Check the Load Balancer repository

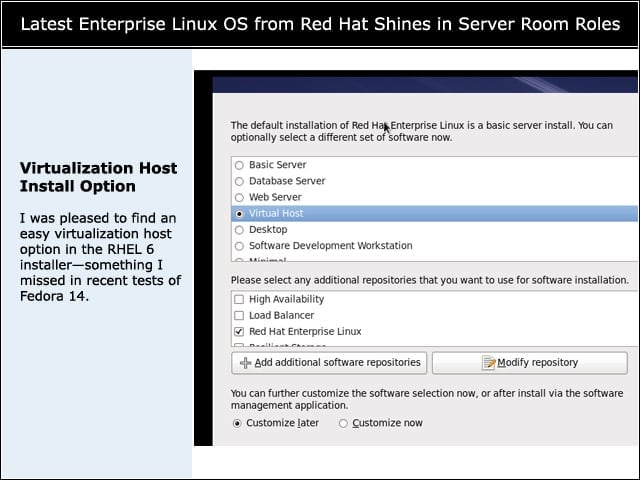239,316
